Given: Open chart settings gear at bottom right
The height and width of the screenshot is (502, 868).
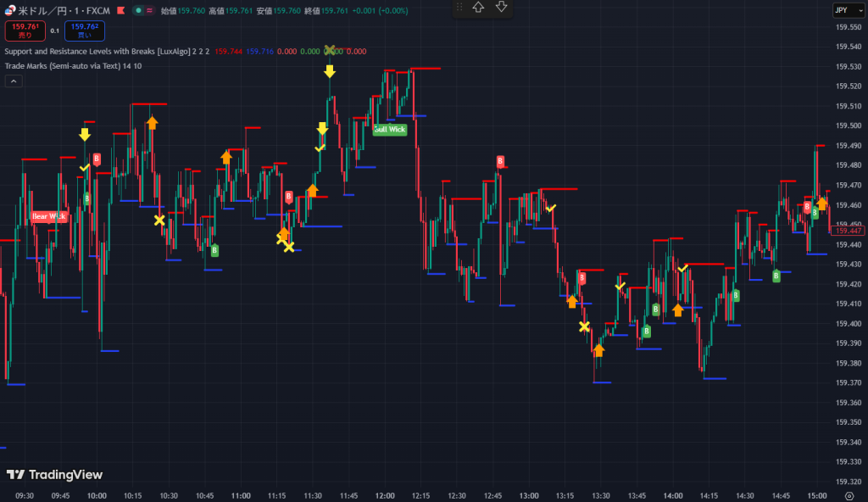Looking at the screenshot, I should click(849, 496).
